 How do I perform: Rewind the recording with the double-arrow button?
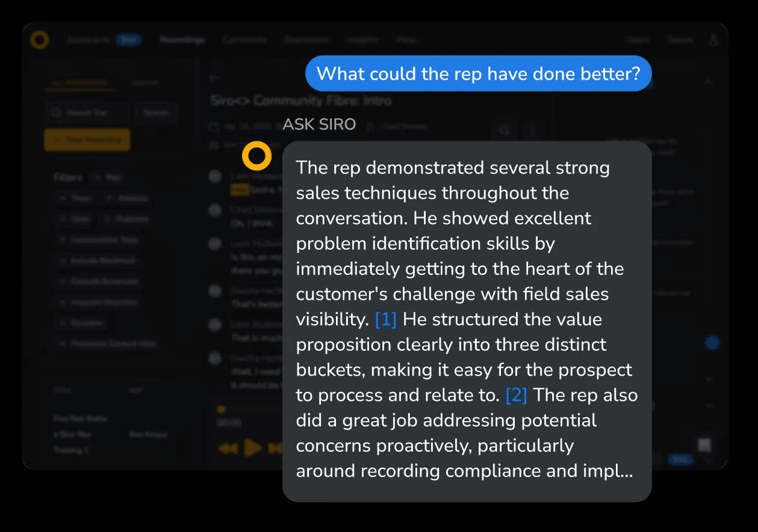(227, 448)
